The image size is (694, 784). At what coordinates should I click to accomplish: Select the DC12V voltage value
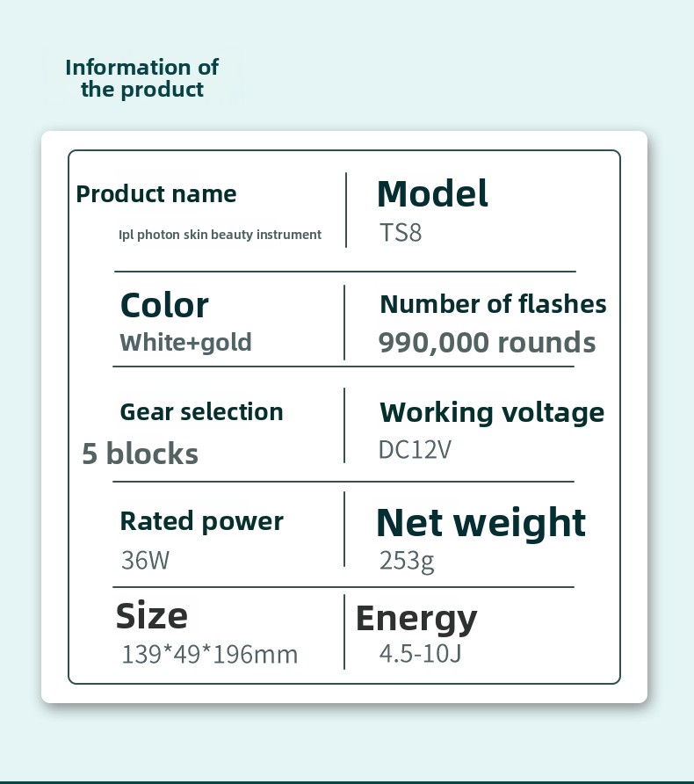tap(415, 450)
